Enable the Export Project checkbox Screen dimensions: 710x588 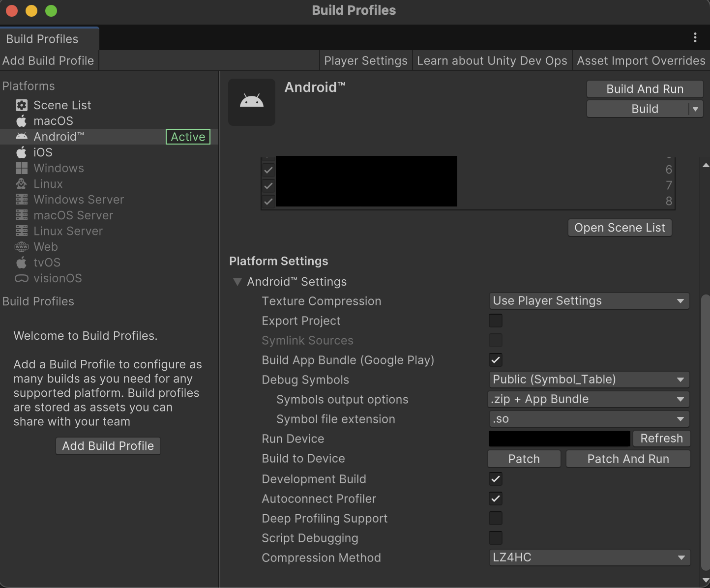coord(496,321)
